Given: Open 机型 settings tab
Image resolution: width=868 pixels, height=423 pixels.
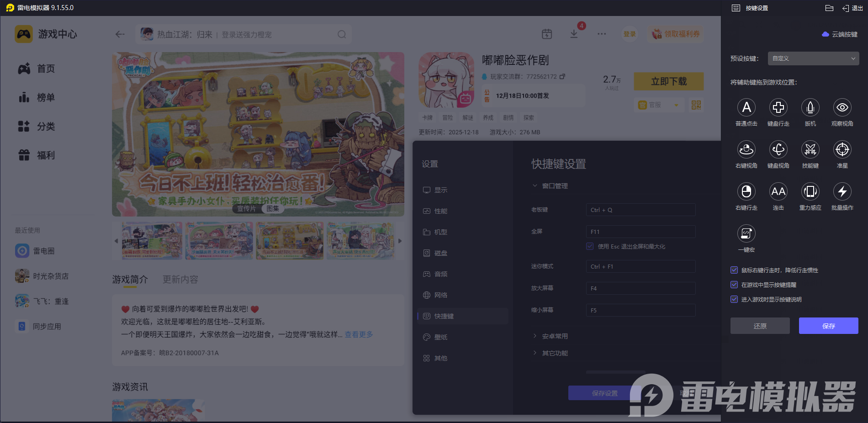Looking at the screenshot, I should 462,232.
